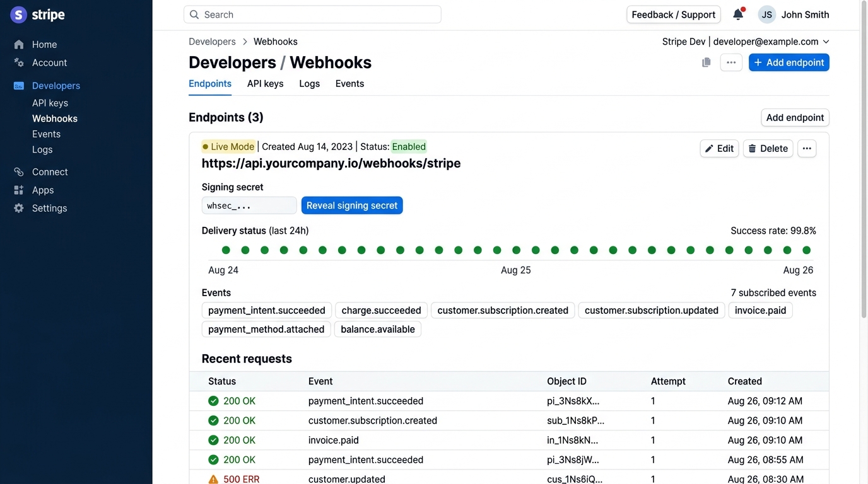The image size is (868, 484).
Task: Switch to the Events tab
Action: click(x=349, y=84)
